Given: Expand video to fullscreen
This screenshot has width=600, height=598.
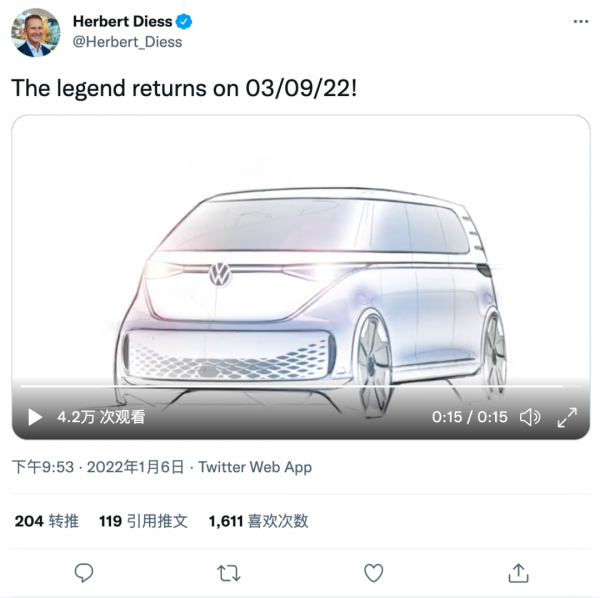Looking at the screenshot, I should click(x=566, y=417).
